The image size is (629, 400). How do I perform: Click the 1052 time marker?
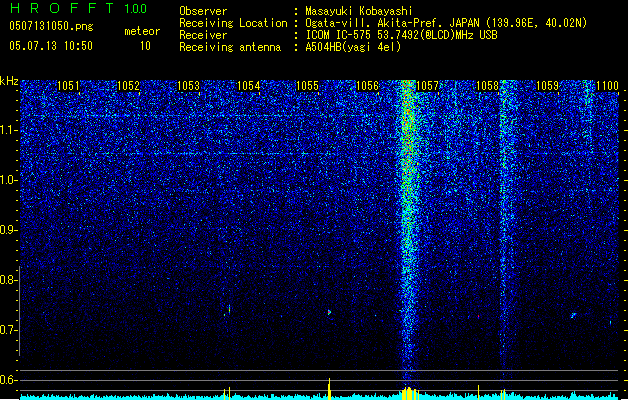(128, 86)
